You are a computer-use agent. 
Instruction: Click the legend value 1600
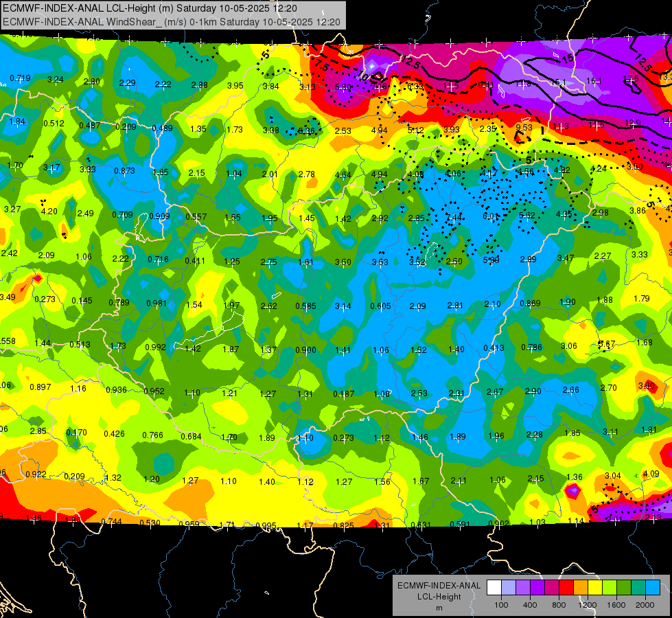click(616, 605)
